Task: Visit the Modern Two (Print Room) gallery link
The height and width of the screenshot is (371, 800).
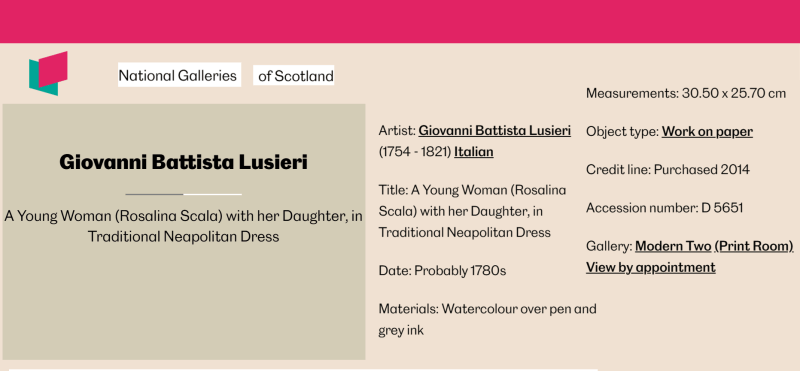Action: pos(714,246)
